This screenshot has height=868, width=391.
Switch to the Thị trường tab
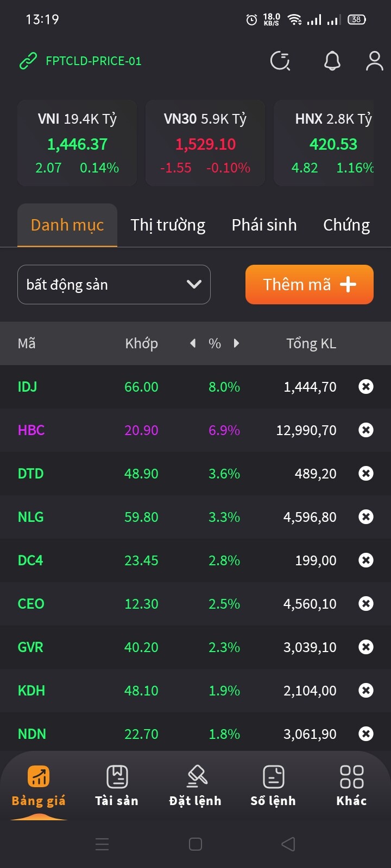tap(168, 225)
